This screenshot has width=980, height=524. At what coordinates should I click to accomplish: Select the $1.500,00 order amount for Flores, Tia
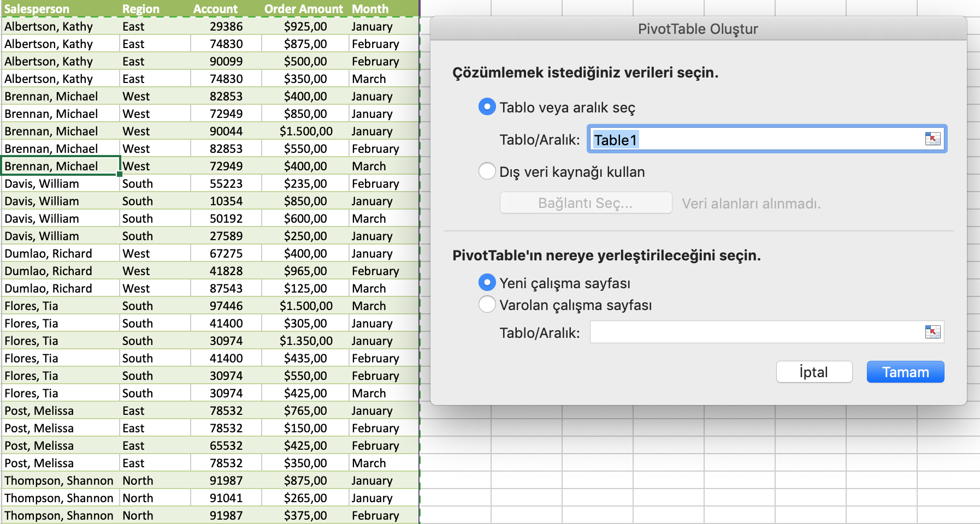306,305
